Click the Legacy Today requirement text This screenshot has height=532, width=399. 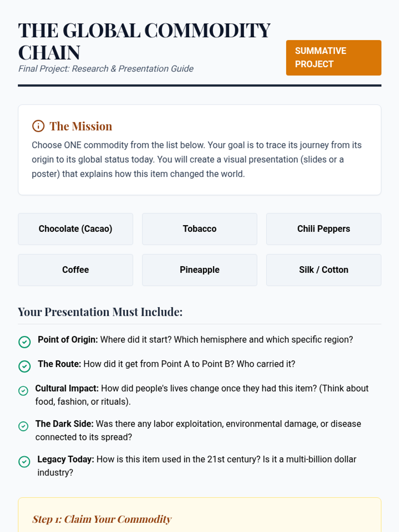point(197,465)
